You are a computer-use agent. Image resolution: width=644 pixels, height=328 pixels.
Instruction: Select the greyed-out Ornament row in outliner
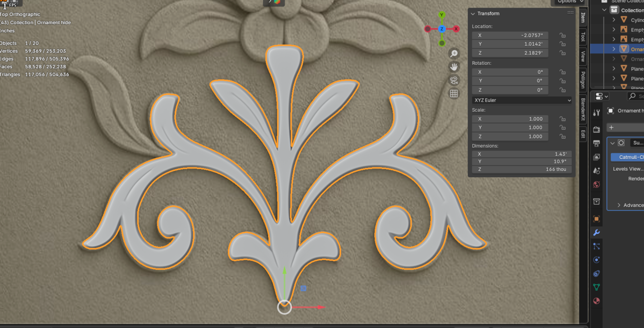(617, 59)
